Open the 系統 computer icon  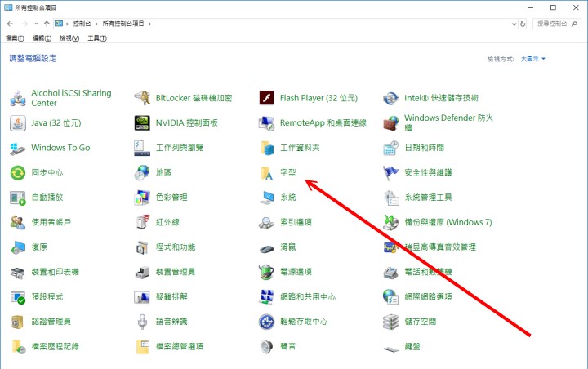click(x=266, y=198)
